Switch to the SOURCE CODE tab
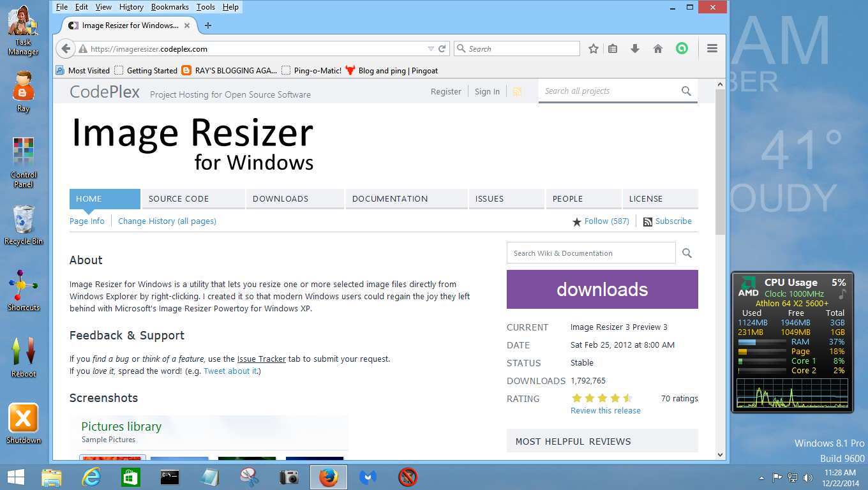 pyautogui.click(x=194, y=198)
